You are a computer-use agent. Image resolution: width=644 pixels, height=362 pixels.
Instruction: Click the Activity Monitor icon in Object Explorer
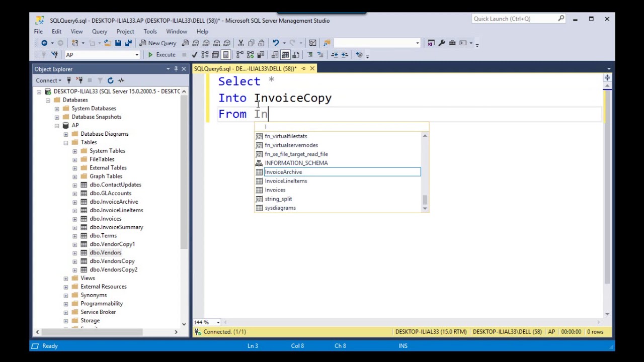coord(121,80)
